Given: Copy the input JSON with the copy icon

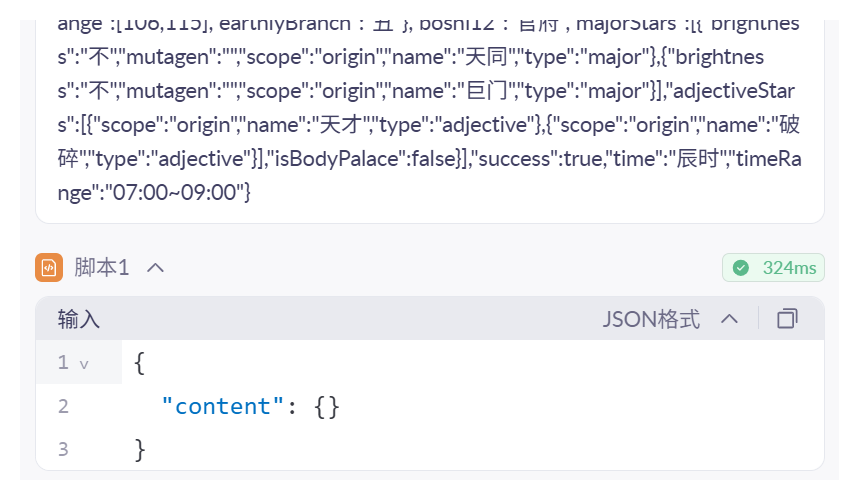Looking at the screenshot, I should tap(787, 319).
